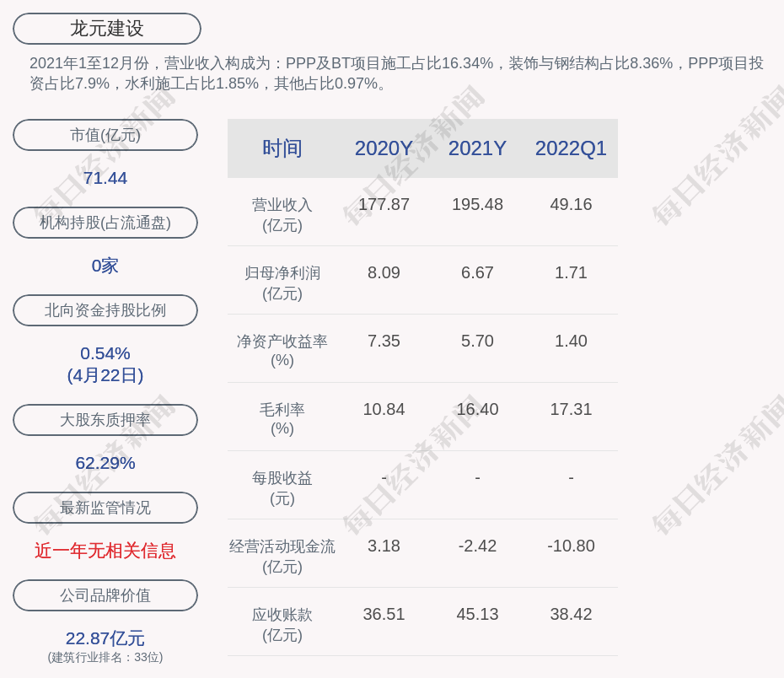Click the red 近一年无相关信息 text
Screen dimensions: 784x678
(x=105, y=551)
